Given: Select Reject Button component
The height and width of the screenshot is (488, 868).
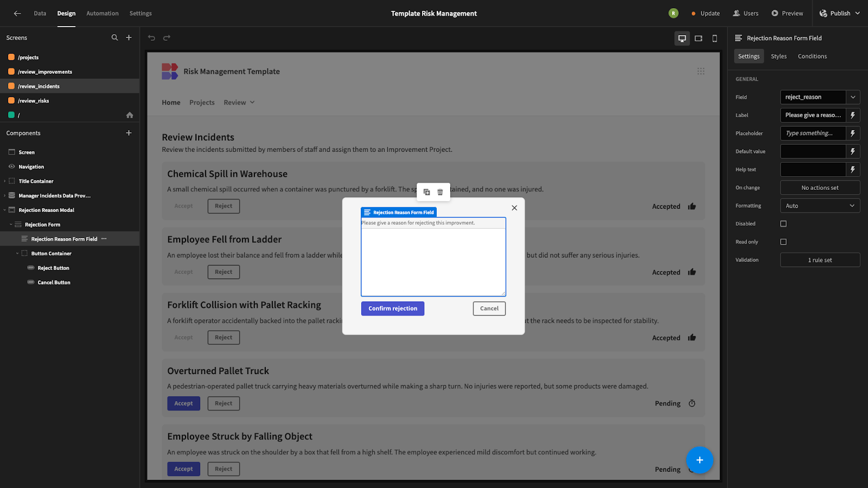Looking at the screenshot, I should point(69,268).
